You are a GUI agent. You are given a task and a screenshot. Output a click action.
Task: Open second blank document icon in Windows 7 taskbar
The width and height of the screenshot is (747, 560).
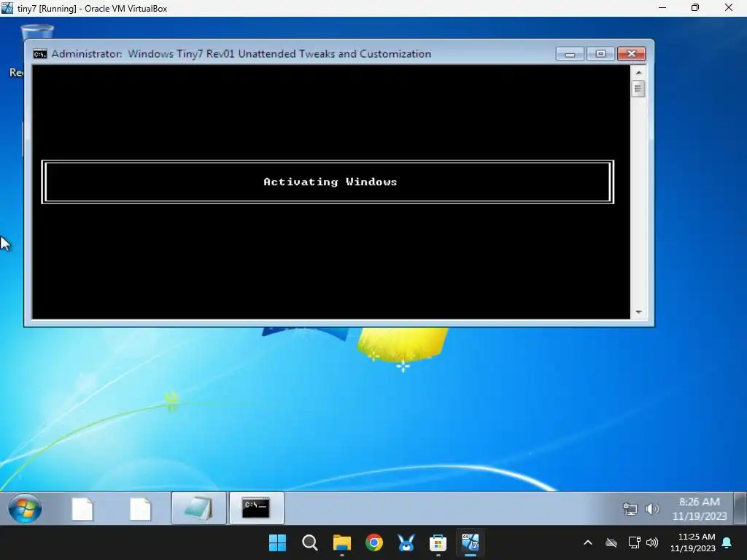point(141,509)
